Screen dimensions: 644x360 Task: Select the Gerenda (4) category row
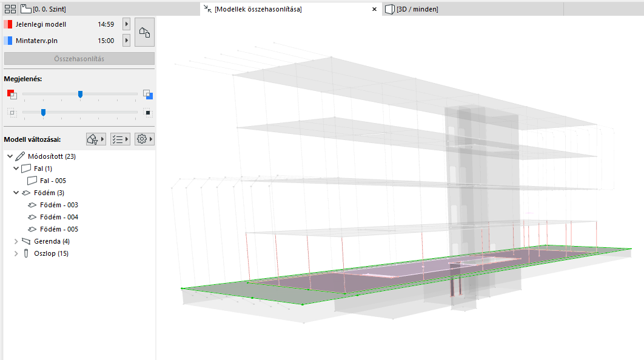(52, 241)
